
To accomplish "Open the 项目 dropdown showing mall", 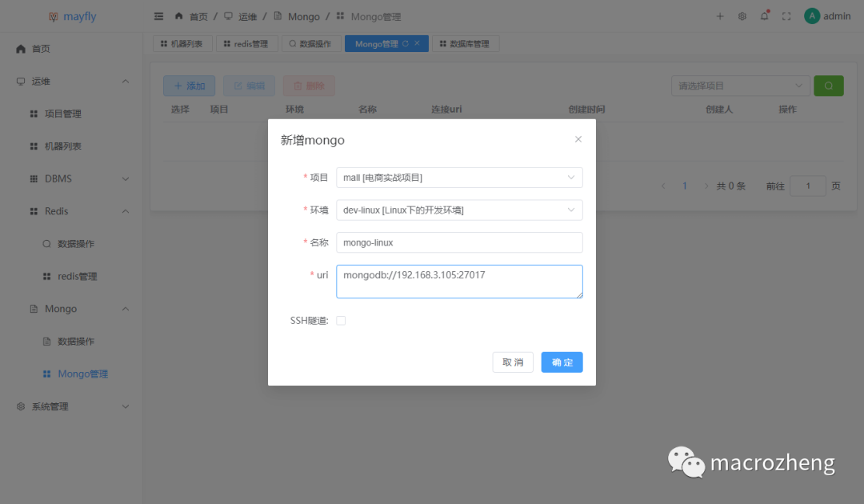I will (x=459, y=178).
